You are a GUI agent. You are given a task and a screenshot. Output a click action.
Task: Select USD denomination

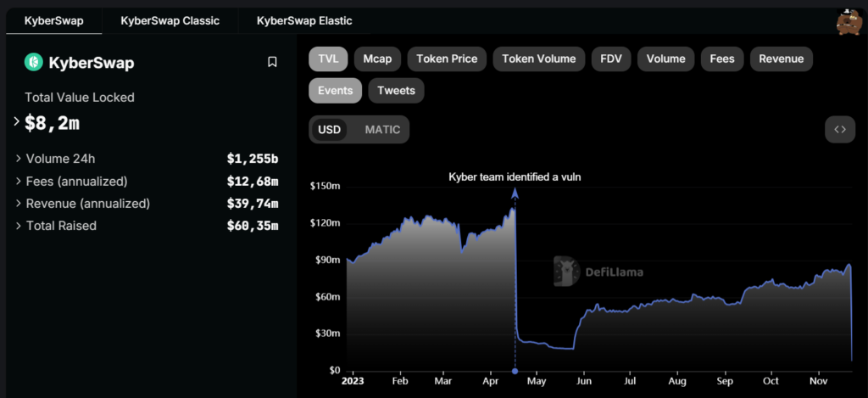[330, 130]
